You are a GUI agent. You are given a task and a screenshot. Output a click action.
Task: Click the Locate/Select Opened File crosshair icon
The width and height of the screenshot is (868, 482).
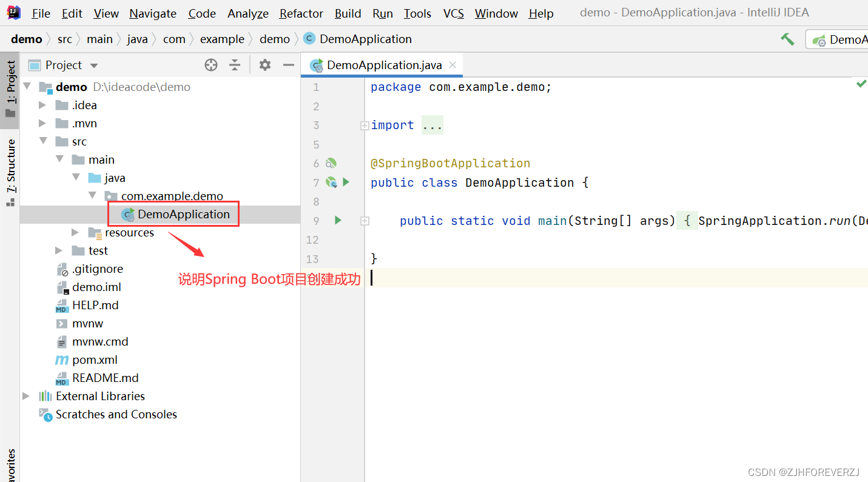coord(211,65)
